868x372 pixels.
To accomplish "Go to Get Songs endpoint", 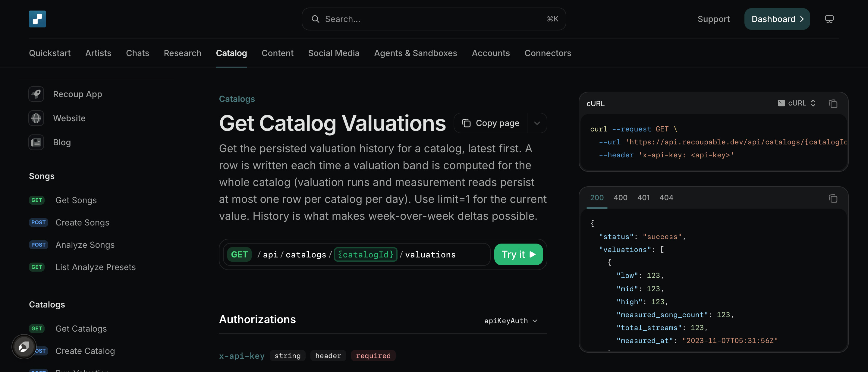I will pos(76,200).
